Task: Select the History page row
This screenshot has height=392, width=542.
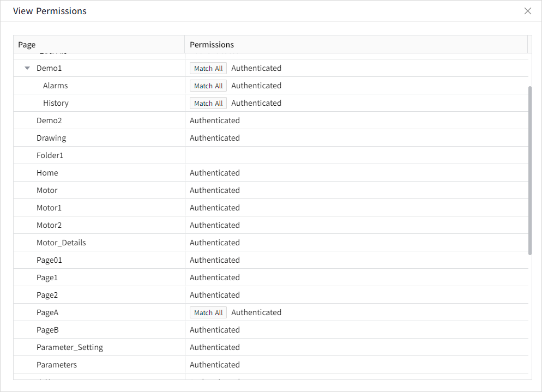Action: coord(56,103)
